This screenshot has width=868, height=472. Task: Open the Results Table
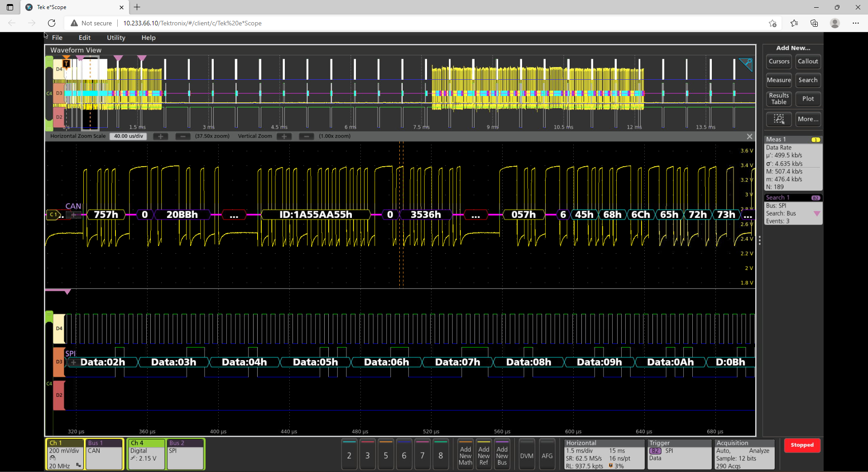click(x=779, y=99)
